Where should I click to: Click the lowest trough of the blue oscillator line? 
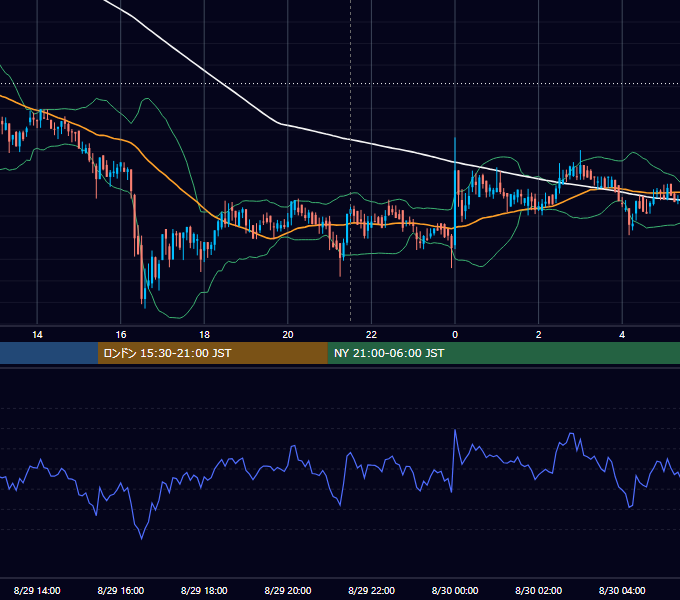pos(142,538)
